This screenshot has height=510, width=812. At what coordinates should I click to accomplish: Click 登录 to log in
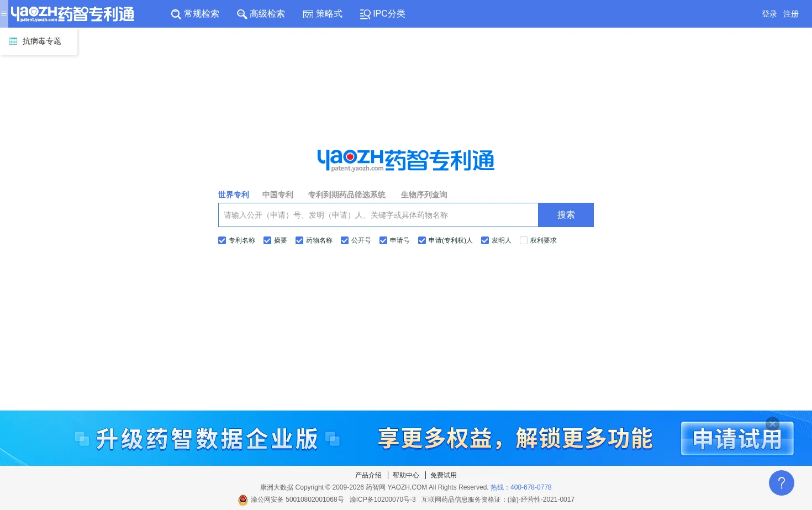(769, 14)
